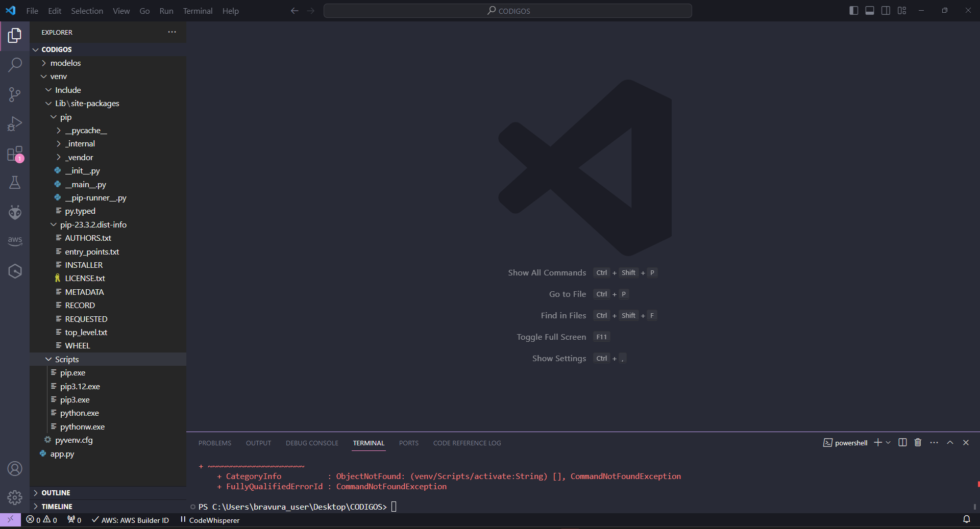Click errors and warnings count in status bar
The image size is (980, 529).
click(x=41, y=520)
